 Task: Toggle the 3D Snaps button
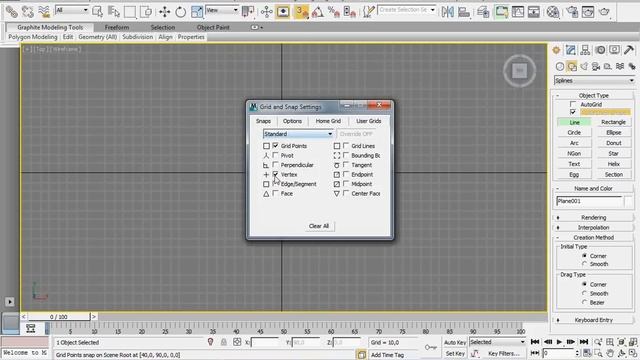click(301, 12)
